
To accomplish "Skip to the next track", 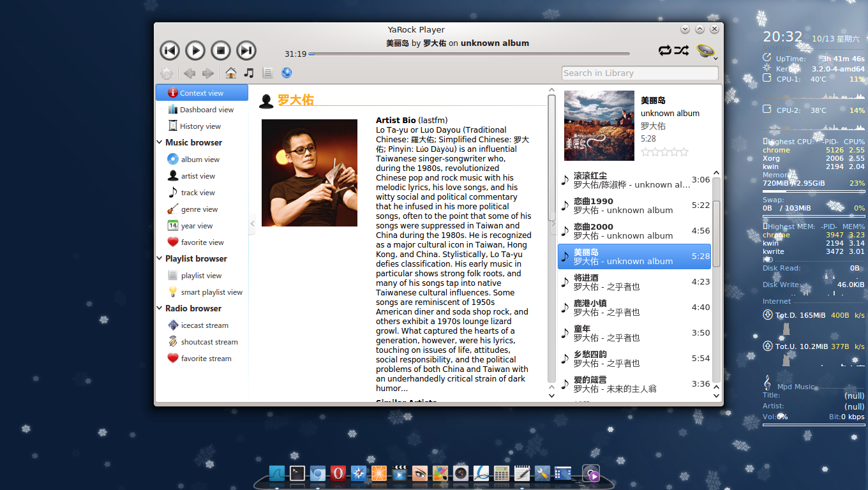I will (x=246, y=50).
